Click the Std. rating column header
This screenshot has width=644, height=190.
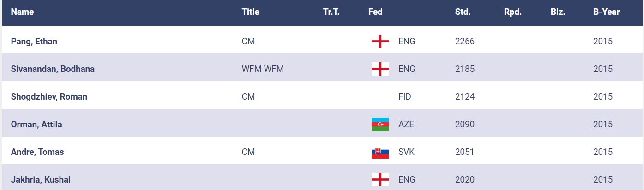(463, 12)
